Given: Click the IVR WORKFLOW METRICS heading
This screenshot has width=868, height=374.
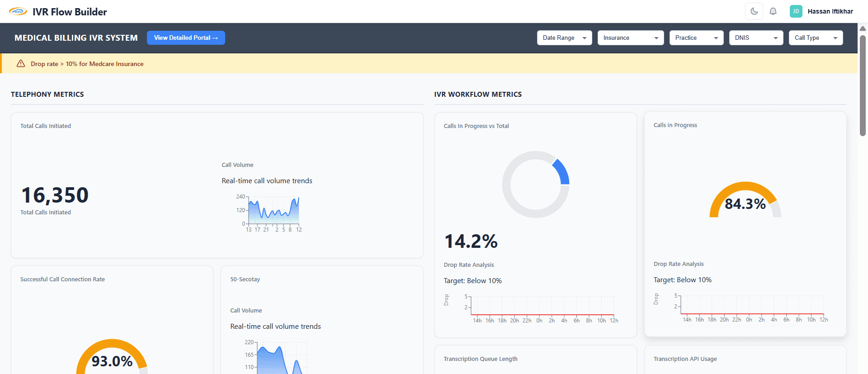Looking at the screenshot, I should click(x=478, y=95).
